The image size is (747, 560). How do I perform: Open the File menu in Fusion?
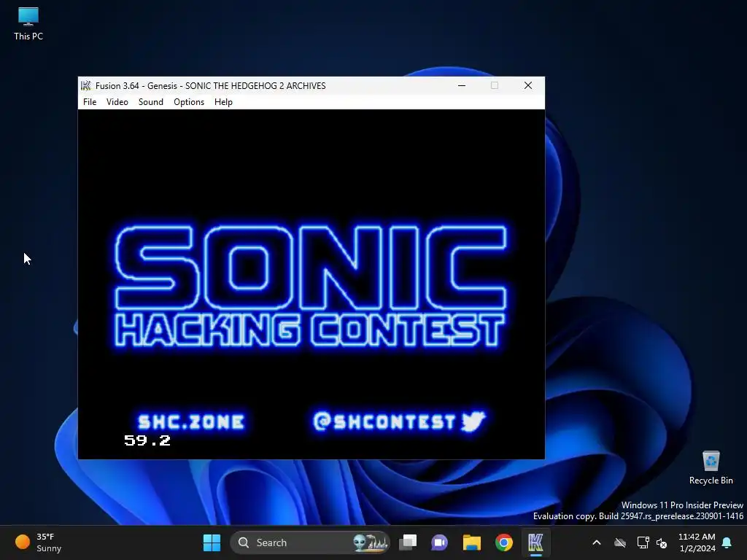tap(90, 102)
